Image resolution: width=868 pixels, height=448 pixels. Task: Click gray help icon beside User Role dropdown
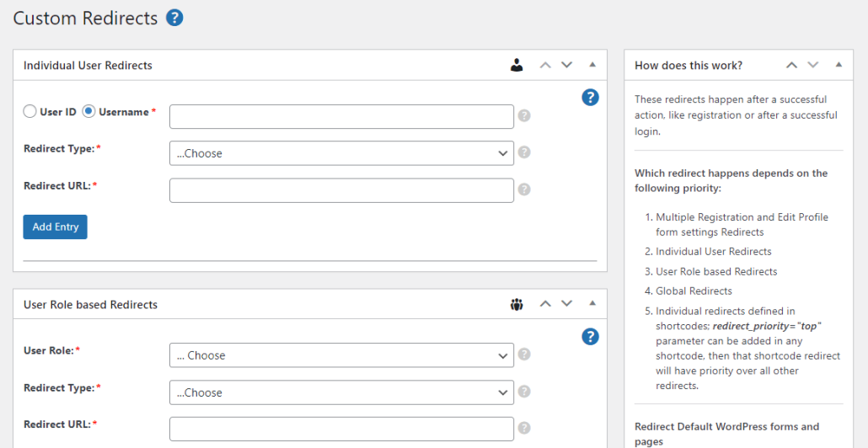pyautogui.click(x=524, y=355)
